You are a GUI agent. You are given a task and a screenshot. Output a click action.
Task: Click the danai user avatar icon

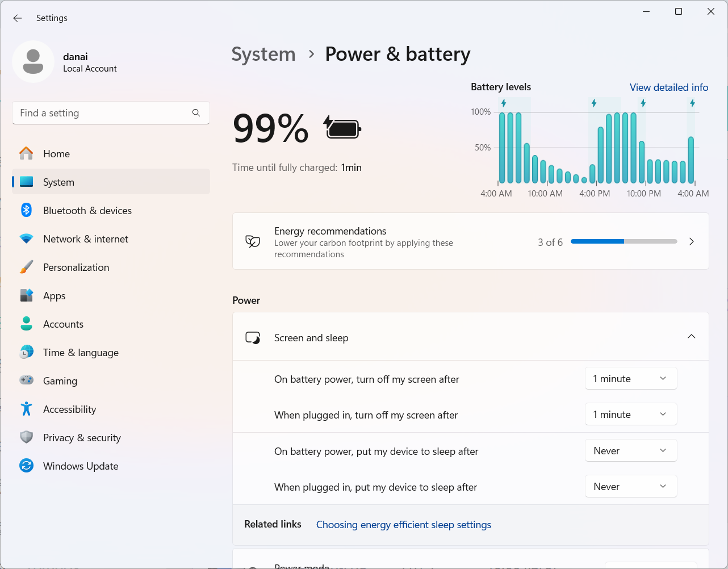tap(33, 61)
